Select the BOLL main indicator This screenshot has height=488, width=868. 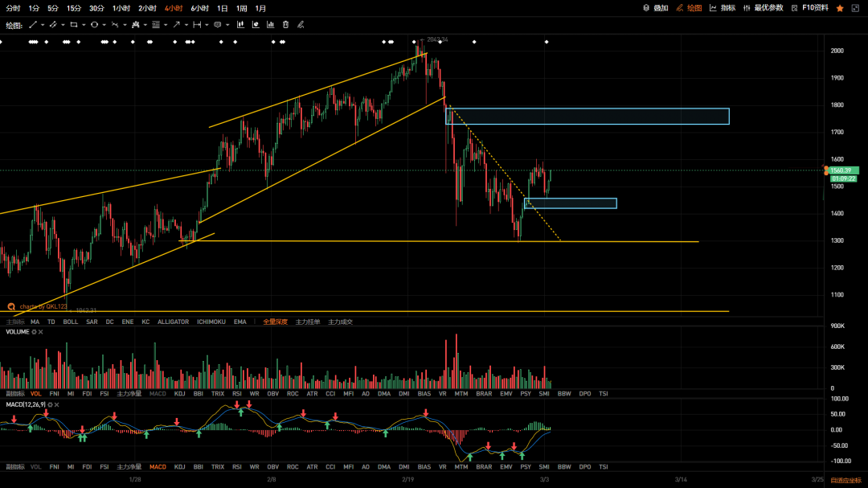71,322
